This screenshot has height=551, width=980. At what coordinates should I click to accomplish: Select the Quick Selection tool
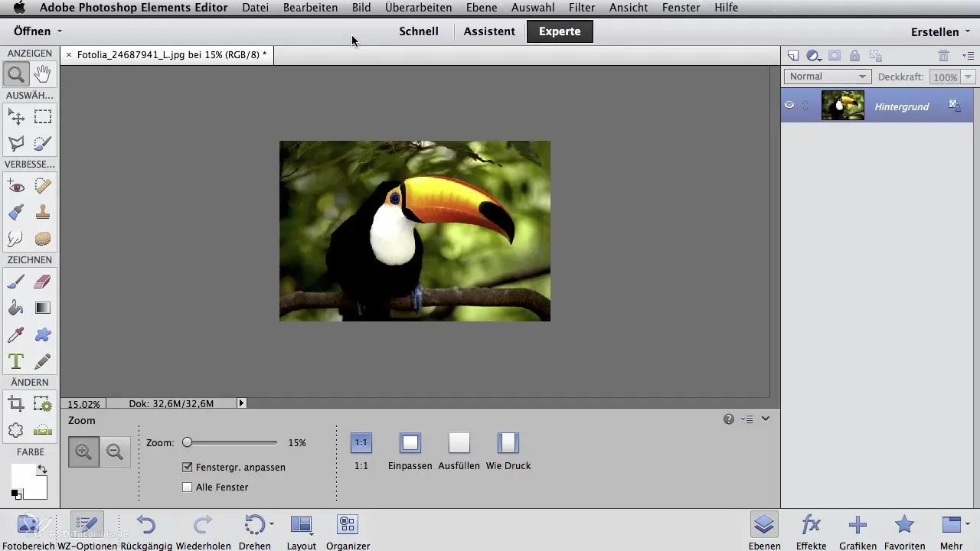(43, 143)
